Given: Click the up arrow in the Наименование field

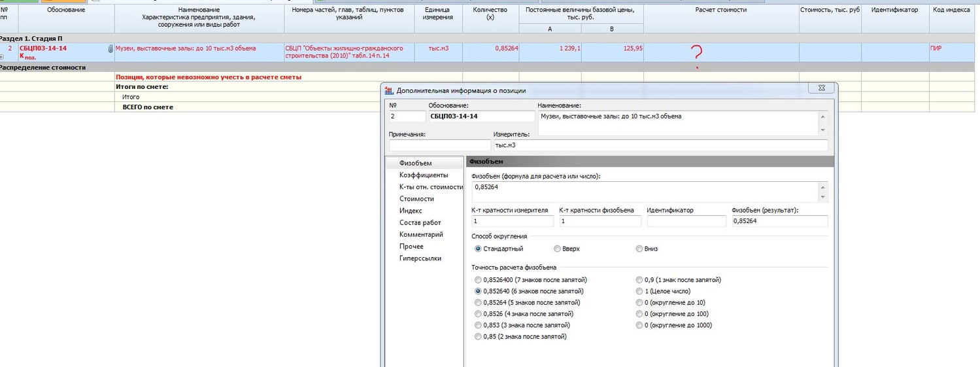Looking at the screenshot, I should click(822, 116).
